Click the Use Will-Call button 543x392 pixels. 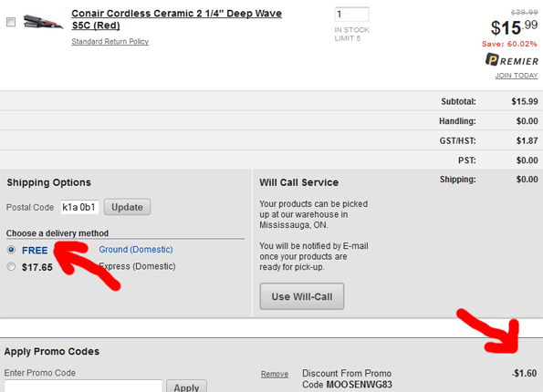click(x=302, y=296)
